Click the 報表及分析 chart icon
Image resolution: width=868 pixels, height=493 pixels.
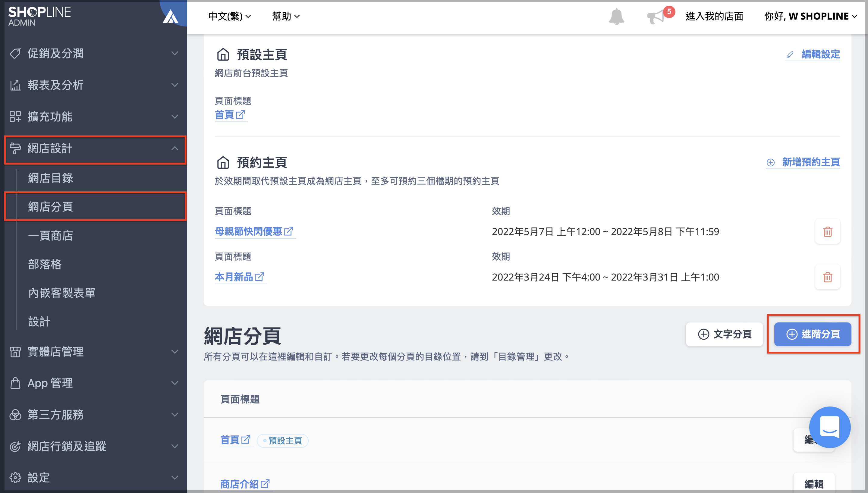pyautogui.click(x=15, y=85)
